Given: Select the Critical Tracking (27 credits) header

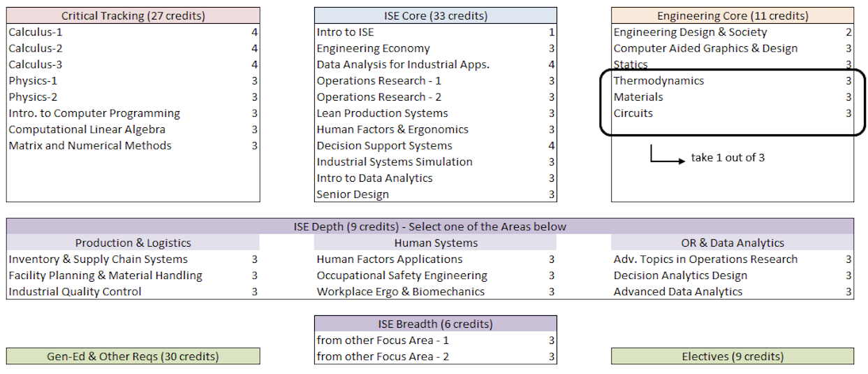Looking at the screenshot, I should coord(133,15).
